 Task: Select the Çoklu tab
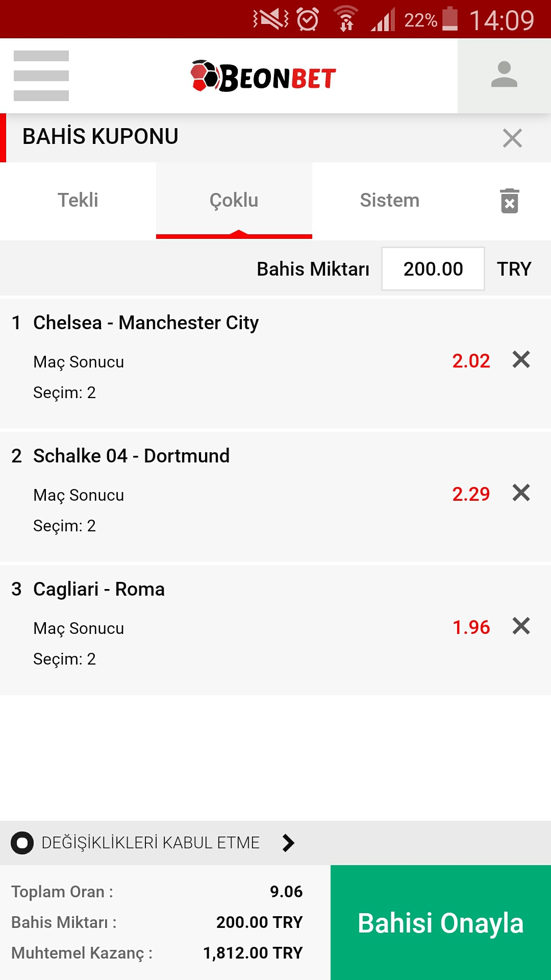pos(234,201)
